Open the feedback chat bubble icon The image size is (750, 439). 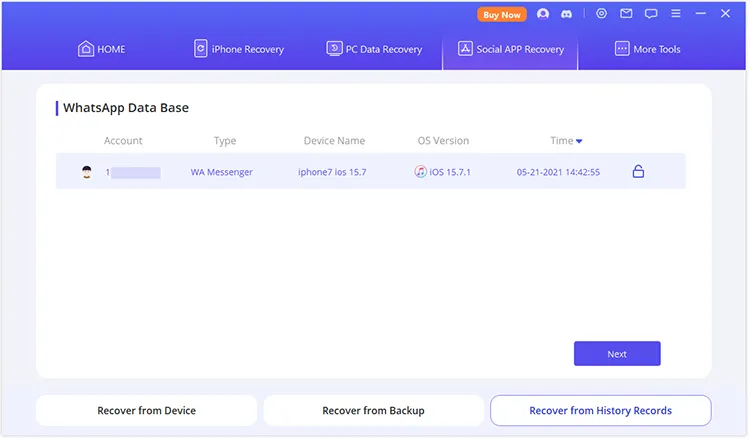(x=651, y=13)
